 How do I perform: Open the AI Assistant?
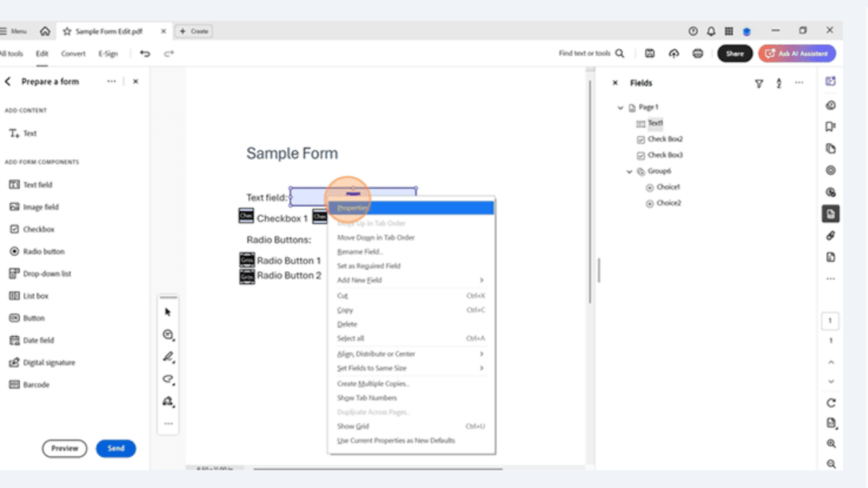[x=796, y=53]
